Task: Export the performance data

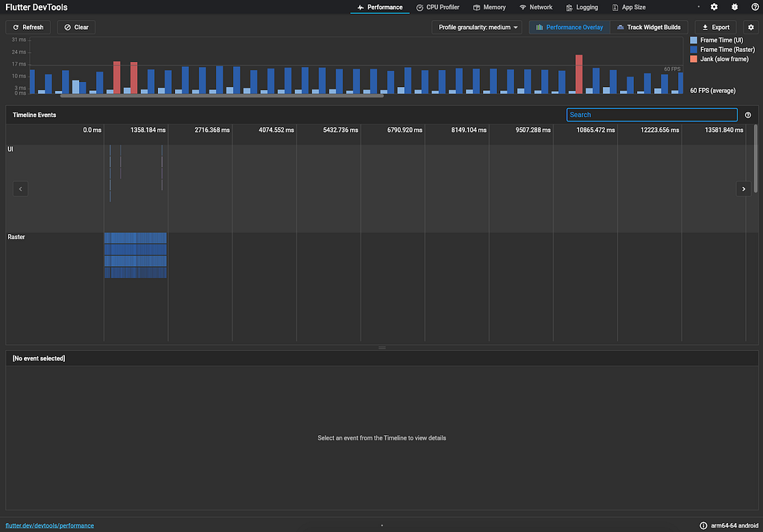Action: [x=715, y=28]
